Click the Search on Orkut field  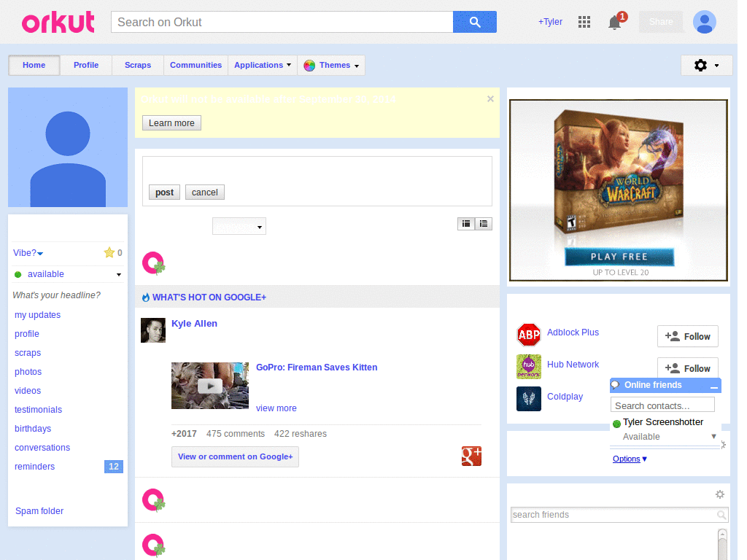click(x=282, y=22)
